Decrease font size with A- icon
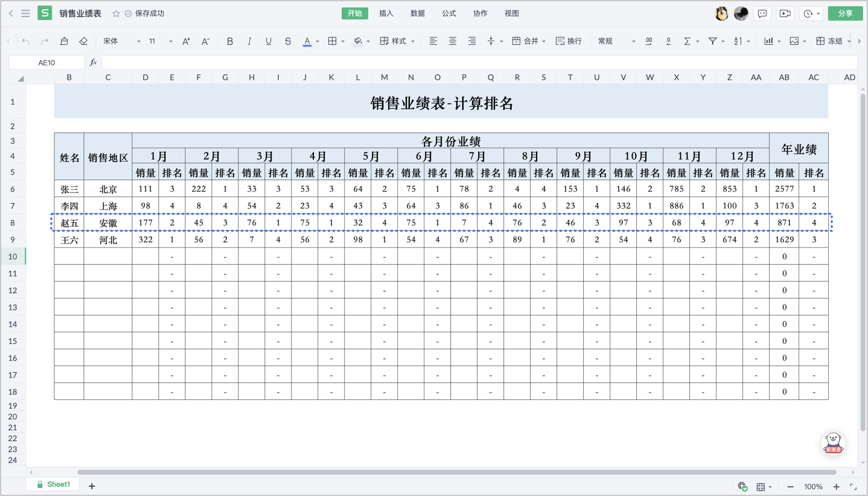Viewport: 868px width, 496px height. [205, 41]
